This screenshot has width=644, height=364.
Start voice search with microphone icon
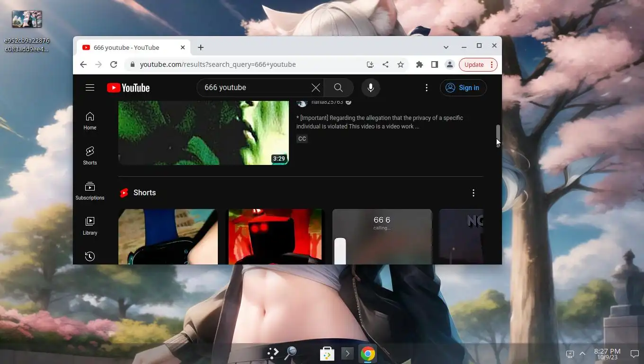(371, 88)
